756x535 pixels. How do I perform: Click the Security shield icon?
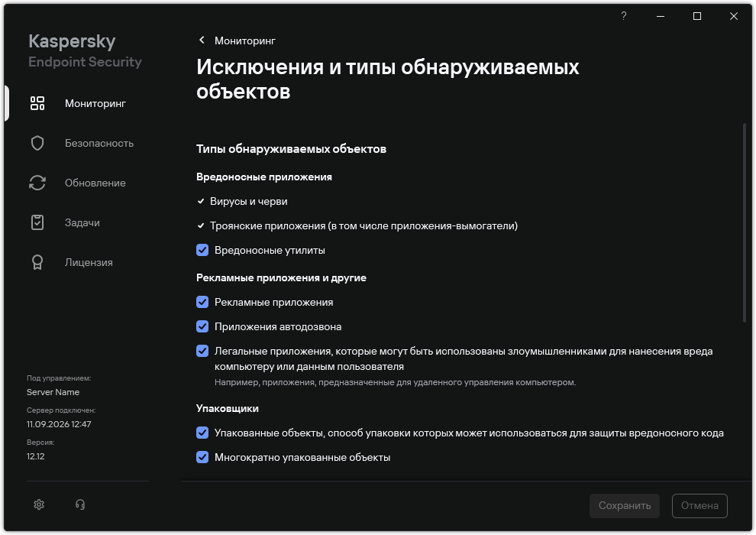(37, 143)
